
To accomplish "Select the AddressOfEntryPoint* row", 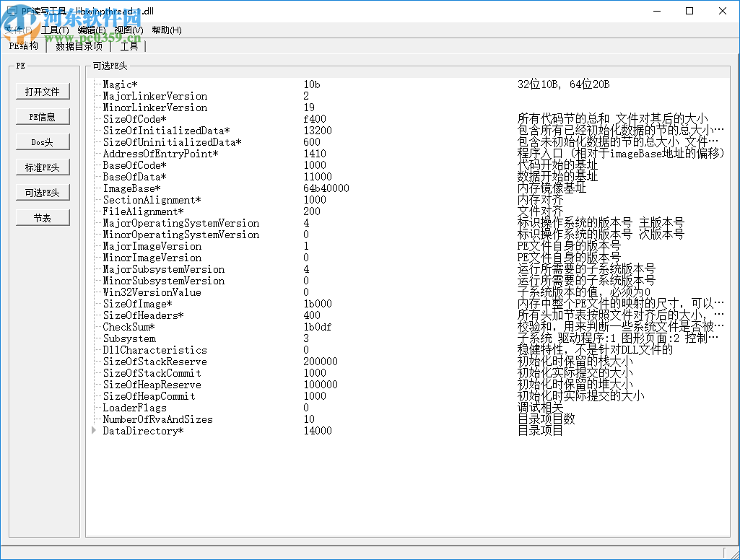I will tap(160, 154).
